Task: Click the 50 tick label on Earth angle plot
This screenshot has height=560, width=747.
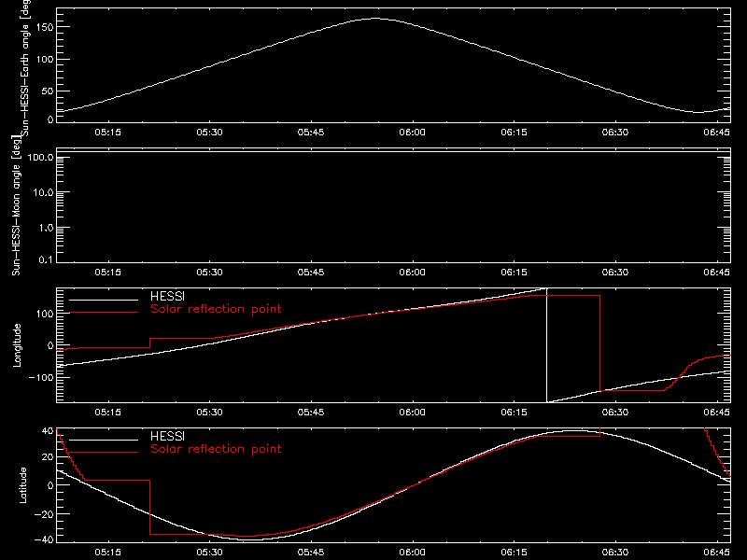Action: [x=48, y=91]
